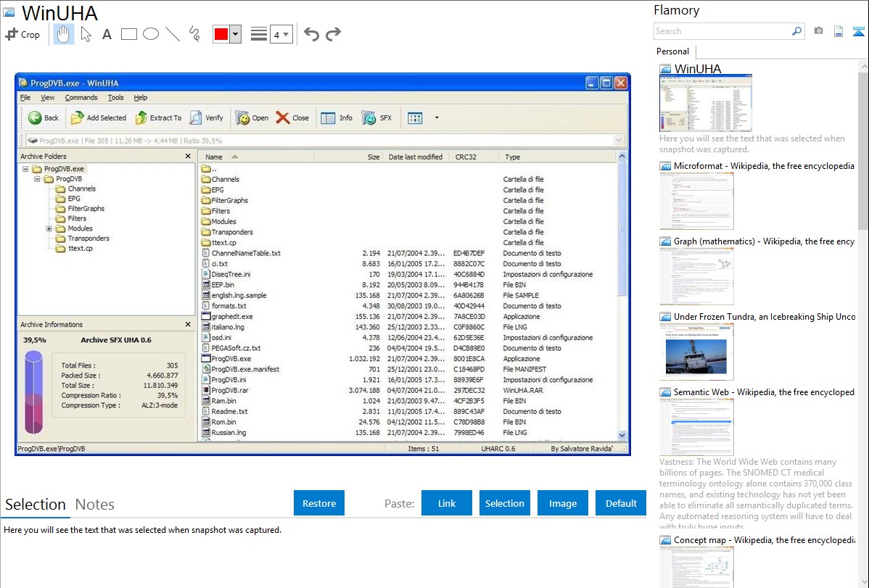Open the line width dropdown

[x=281, y=34]
